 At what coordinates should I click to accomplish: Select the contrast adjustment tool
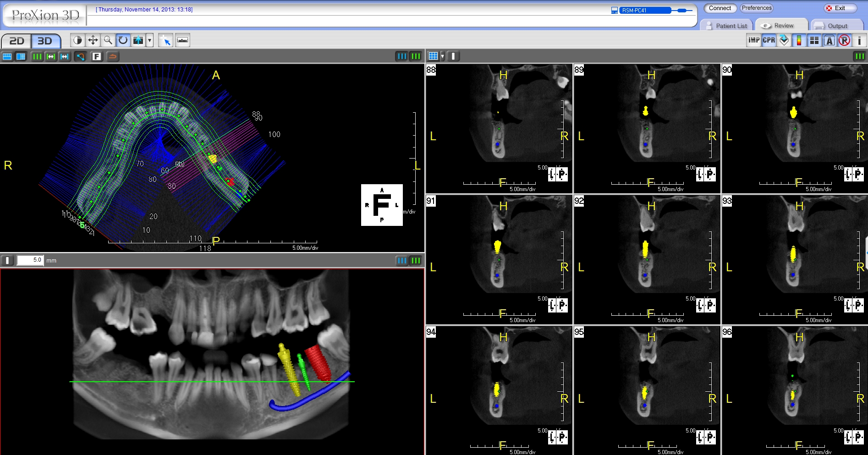coord(78,40)
